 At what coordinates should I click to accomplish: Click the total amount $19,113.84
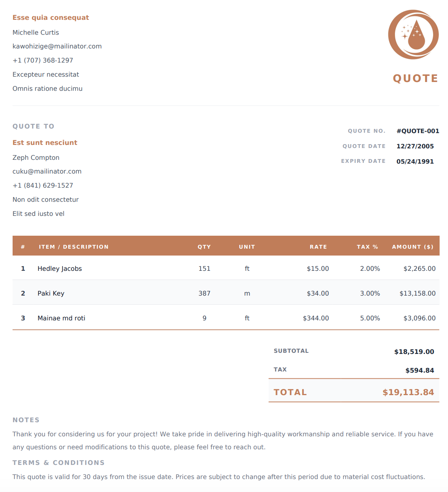click(408, 392)
